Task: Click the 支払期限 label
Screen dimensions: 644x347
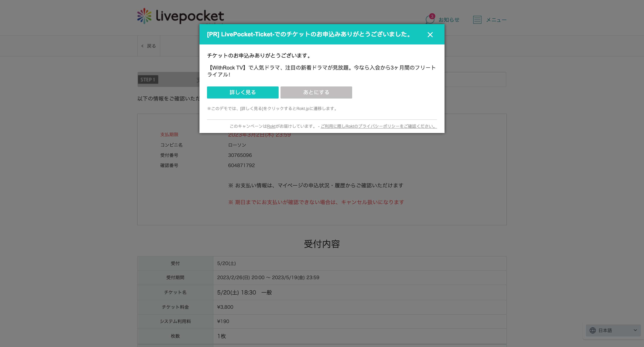Action: coord(169,134)
